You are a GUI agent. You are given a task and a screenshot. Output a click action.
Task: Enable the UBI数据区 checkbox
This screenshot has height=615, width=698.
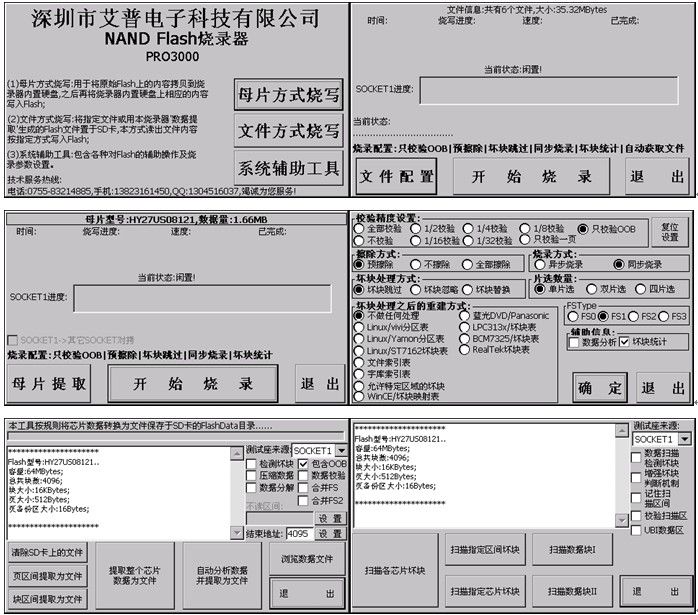(x=636, y=530)
